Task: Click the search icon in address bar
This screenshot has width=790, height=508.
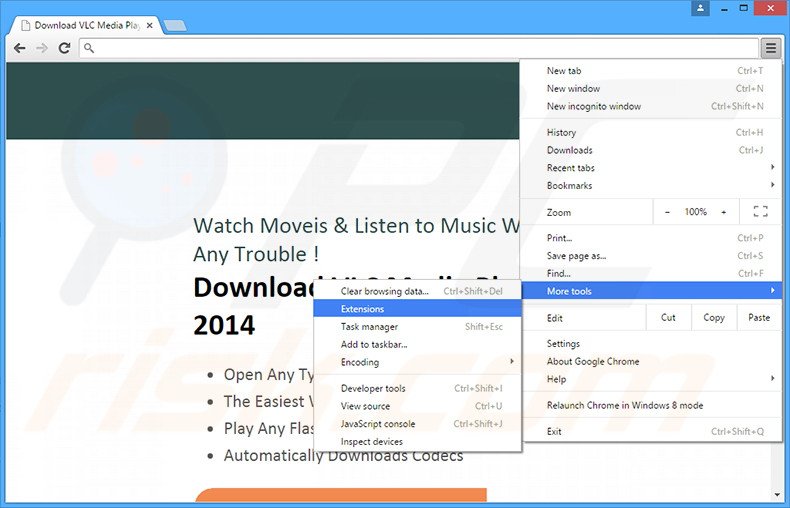Action: pyautogui.click(x=89, y=48)
